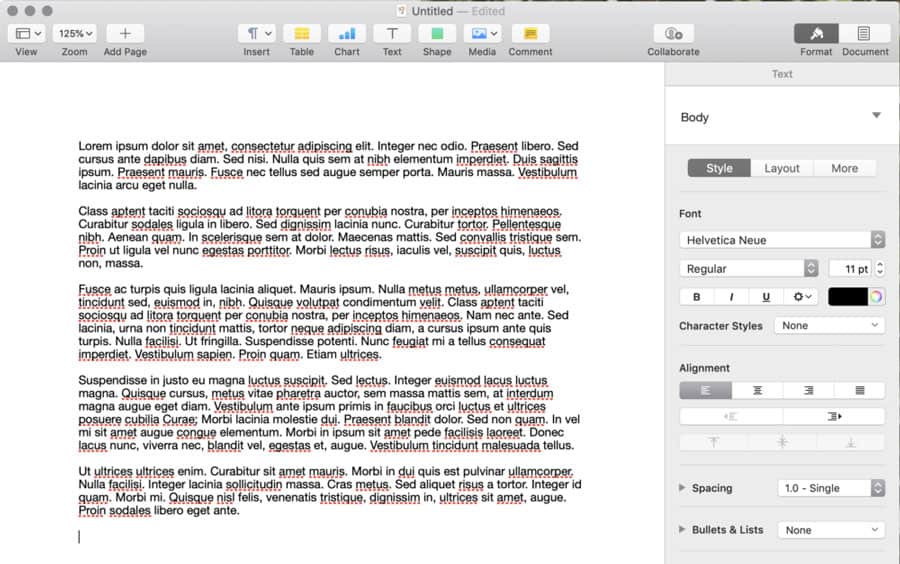900x564 pixels.
Task: Click the word "Lorem" in first paragraph
Action: click(94, 146)
